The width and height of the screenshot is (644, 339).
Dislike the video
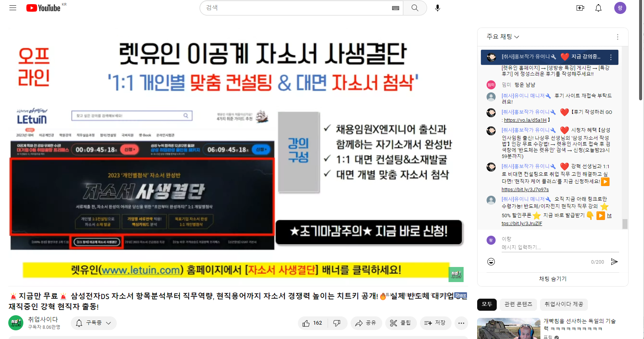pyautogui.click(x=337, y=323)
